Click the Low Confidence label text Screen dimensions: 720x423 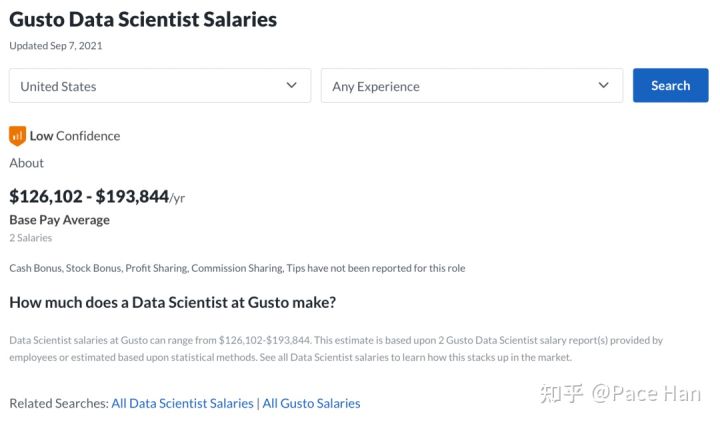click(75, 136)
